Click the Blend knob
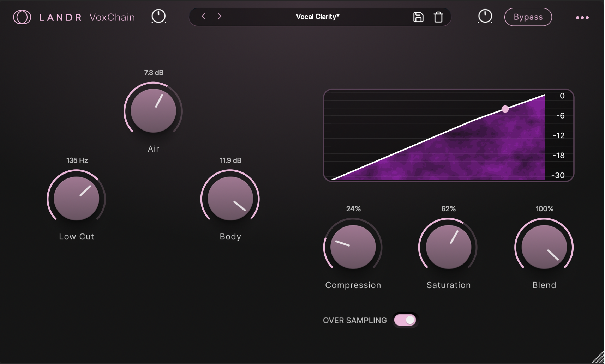The image size is (605, 364). [x=544, y=247]
